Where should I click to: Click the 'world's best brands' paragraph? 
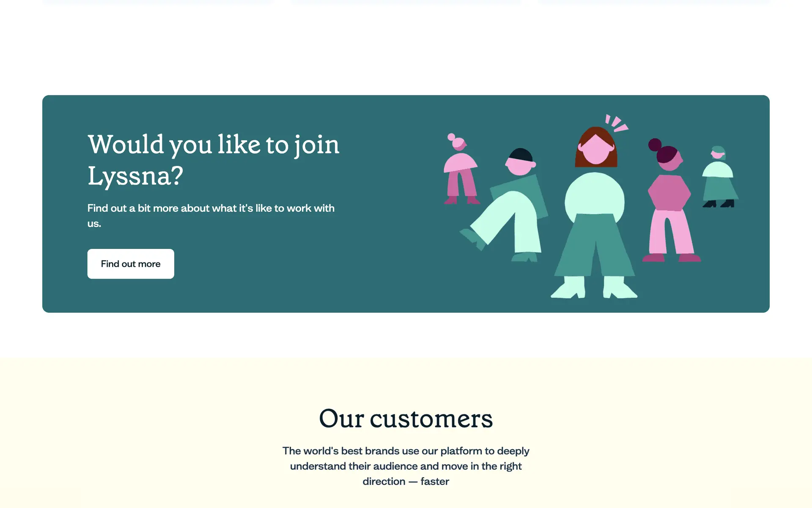(x=406, y=466)
